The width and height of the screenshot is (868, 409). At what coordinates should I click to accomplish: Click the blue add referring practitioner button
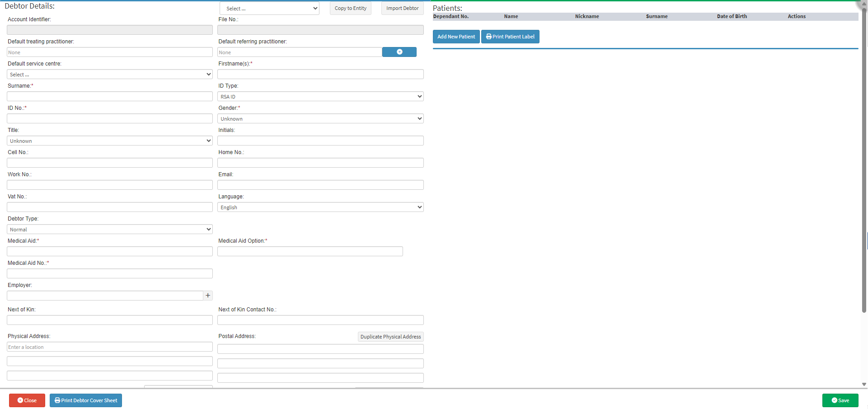(399, 52)
